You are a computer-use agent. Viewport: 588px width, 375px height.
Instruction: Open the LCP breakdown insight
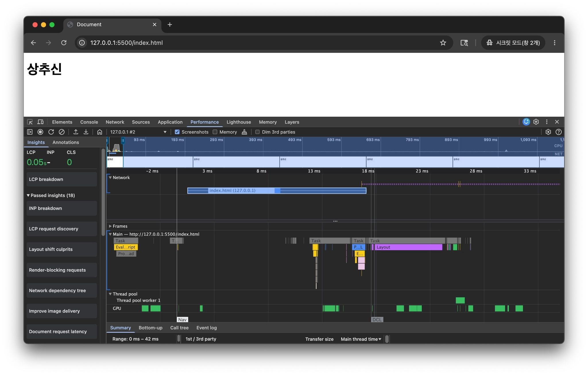(x=62, y=179)
